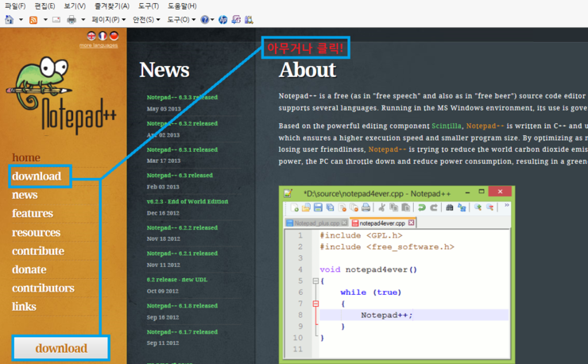The height and width of the screenshot is (364, 588).
Task: Select the Chinese flag language icon
Action: click(114, 36)
